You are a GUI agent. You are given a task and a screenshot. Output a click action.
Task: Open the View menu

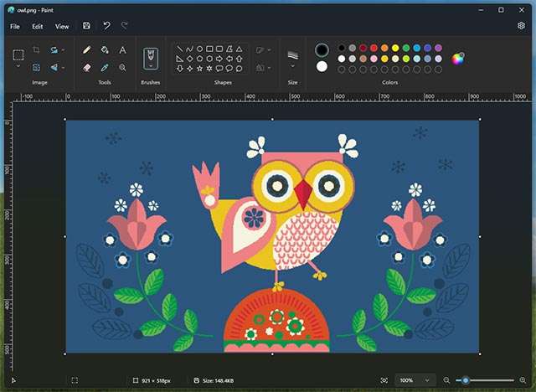(x=62, y=26)
